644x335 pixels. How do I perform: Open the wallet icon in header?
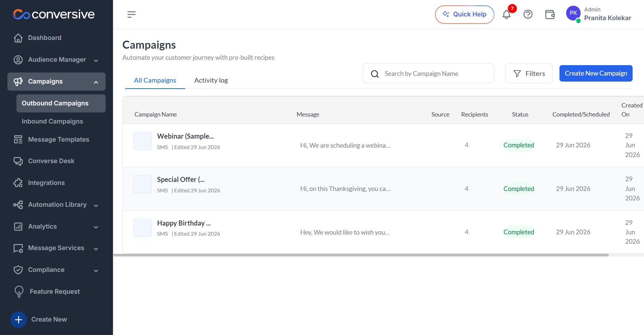coord(550,14)
